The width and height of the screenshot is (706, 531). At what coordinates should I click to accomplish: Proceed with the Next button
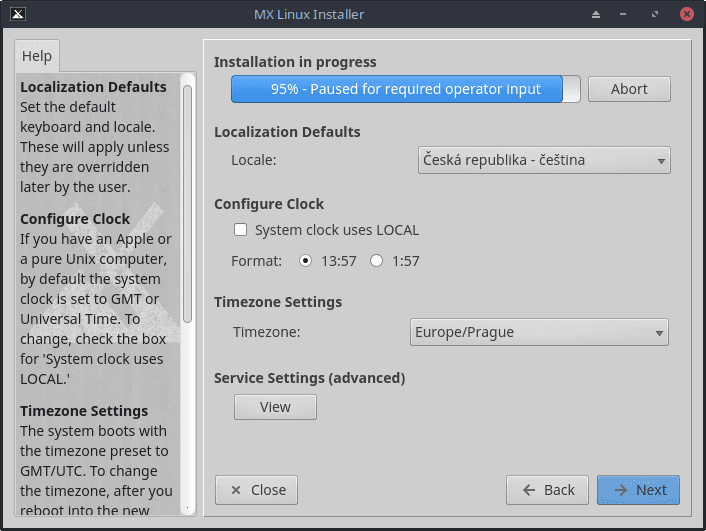638,490
